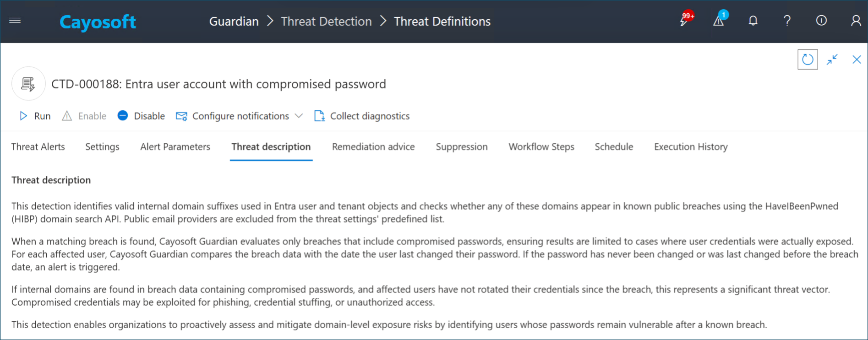The width and height of the screenshot is (868, 340).
Task: Click Collect diagnostics
Action: [x=362, y=116]
